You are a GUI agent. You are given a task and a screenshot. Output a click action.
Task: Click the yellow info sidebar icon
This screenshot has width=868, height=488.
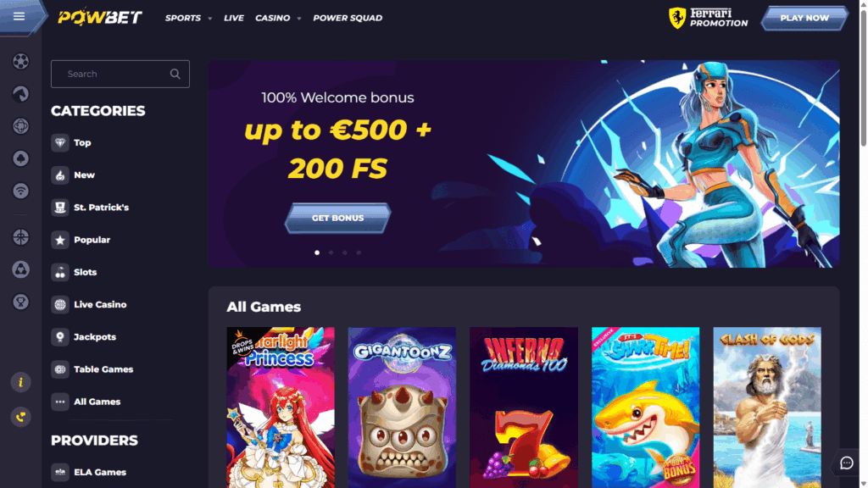[x=20, y=382]
